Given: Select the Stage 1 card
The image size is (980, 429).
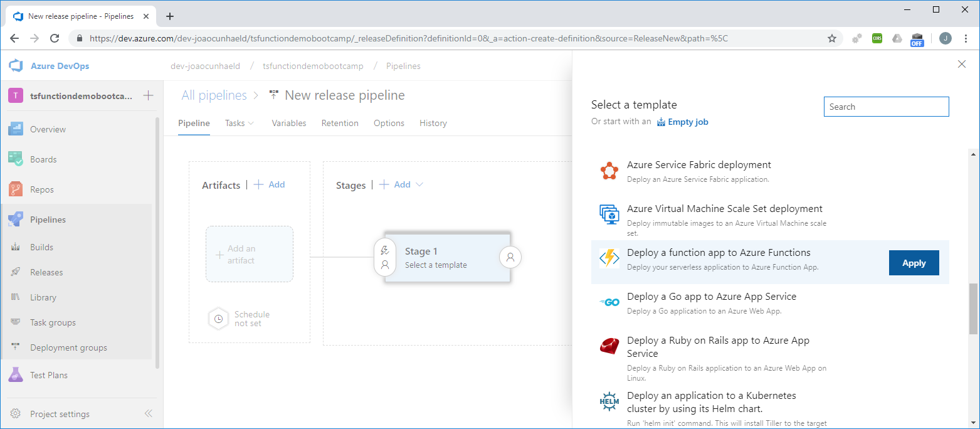Looking at the screenshot, I should [447, 257].
